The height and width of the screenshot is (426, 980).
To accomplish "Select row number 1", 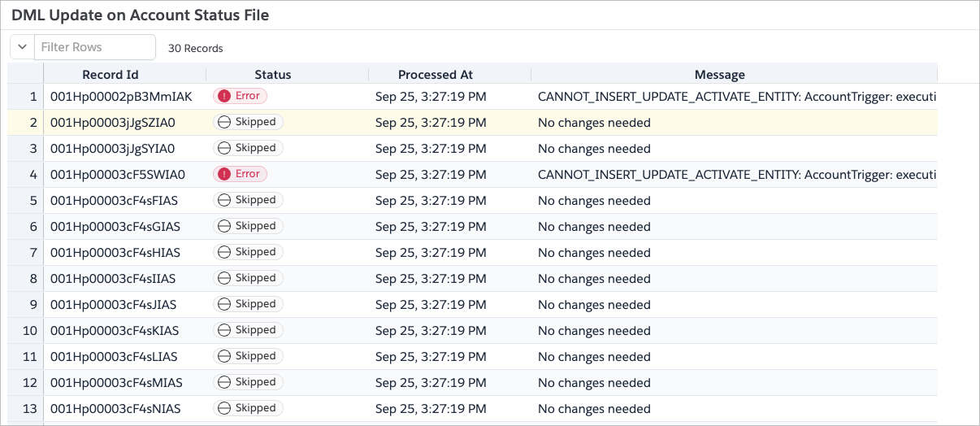I will tap(33, 97).
